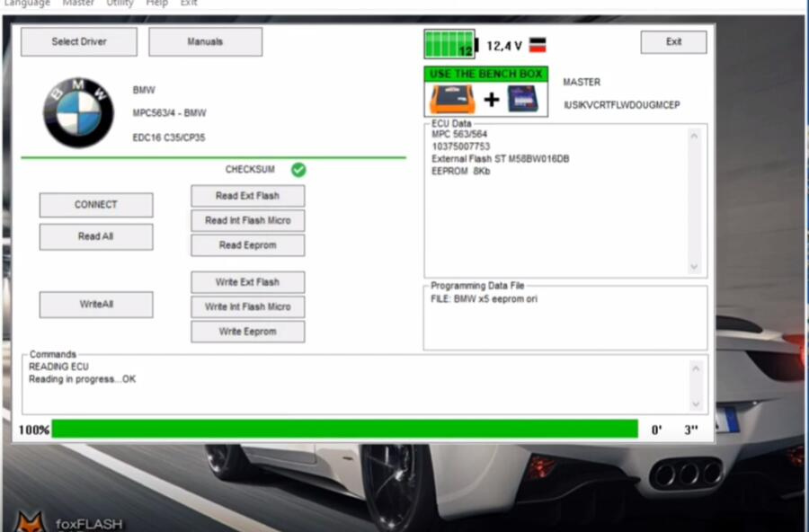Click Read Ext Flash
The image size is (809, 532).
point(248,196)
